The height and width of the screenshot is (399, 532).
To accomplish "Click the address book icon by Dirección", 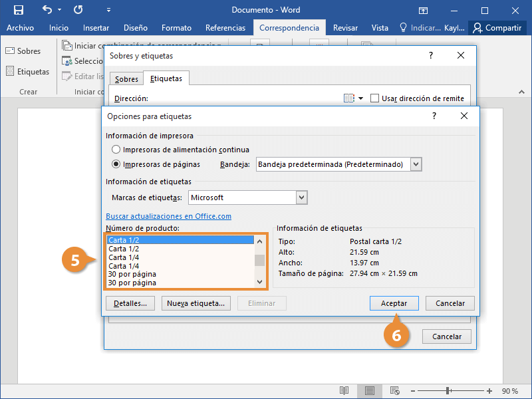I will (349, 98).
